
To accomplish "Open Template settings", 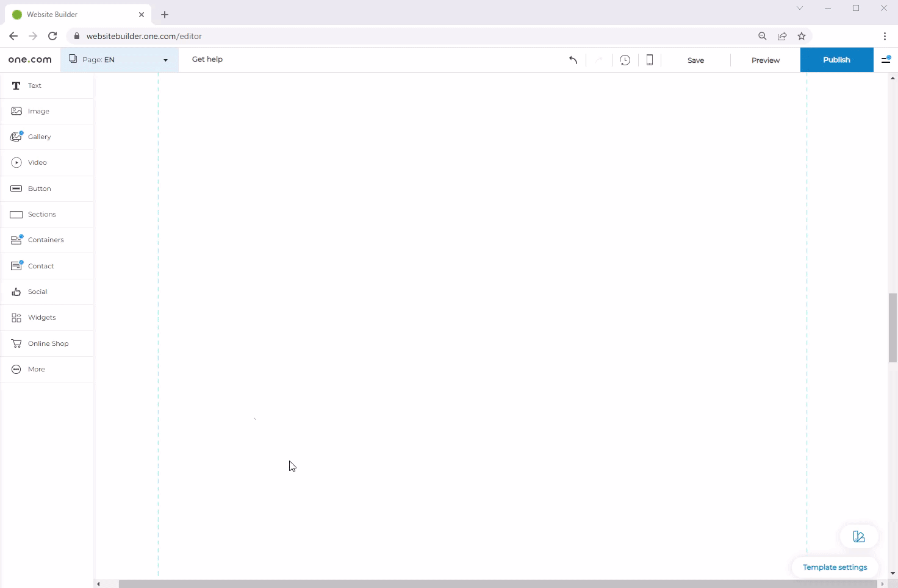I will point(835,567).
